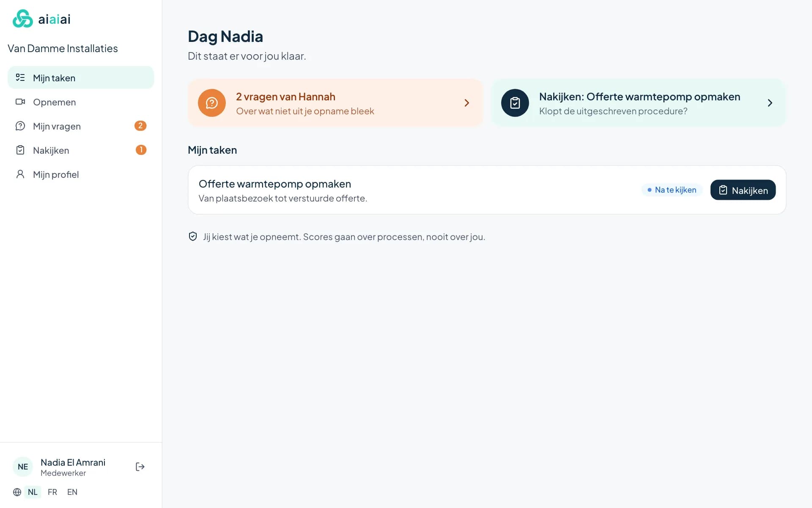Click the NE avatar at bottom left

tap(23, 467)
